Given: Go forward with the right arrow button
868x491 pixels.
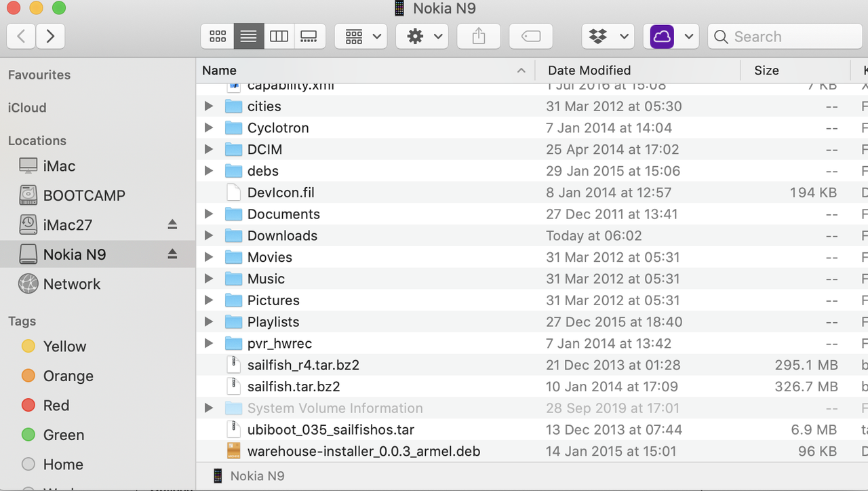Looking at the screenshot, I should tap(51, 37).
